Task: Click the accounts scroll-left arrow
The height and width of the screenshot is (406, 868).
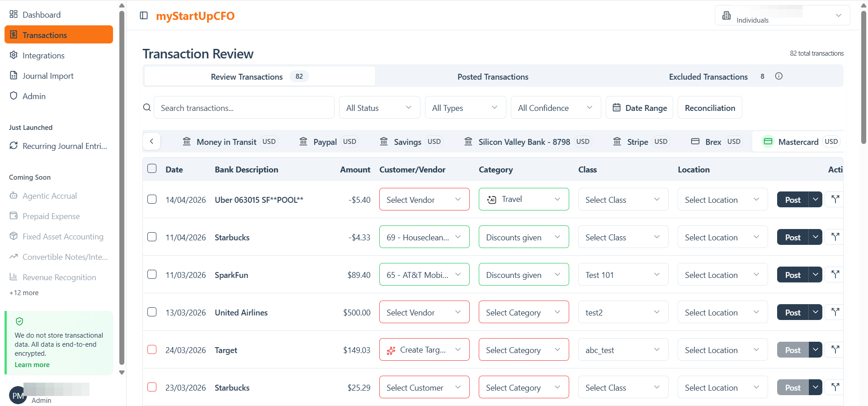Action: click(151, 141)
